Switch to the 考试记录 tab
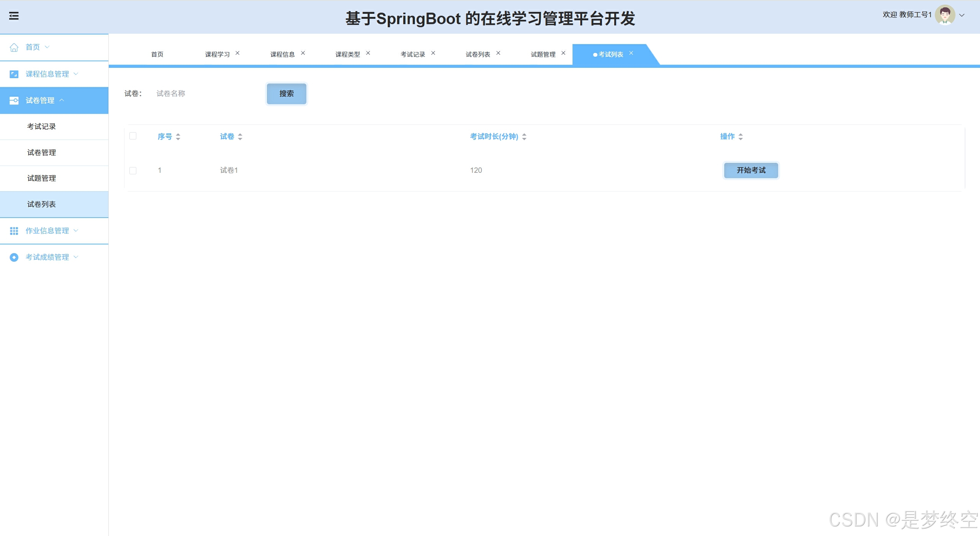Viewport: 980px width, 536px height. (x=412, y=54)
